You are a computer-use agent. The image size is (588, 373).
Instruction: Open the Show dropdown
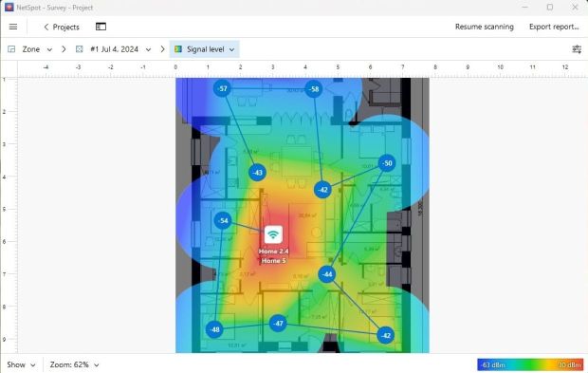21,364
